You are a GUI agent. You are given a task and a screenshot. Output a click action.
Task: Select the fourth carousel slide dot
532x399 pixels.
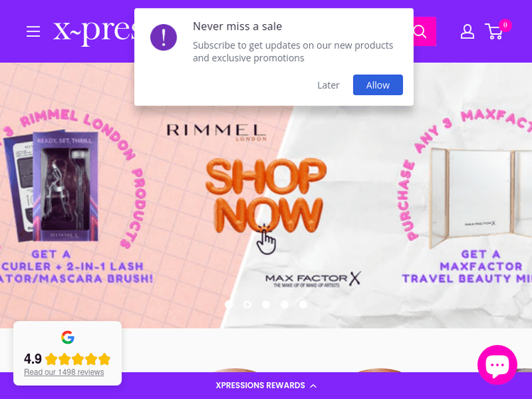tap(284, 305)
